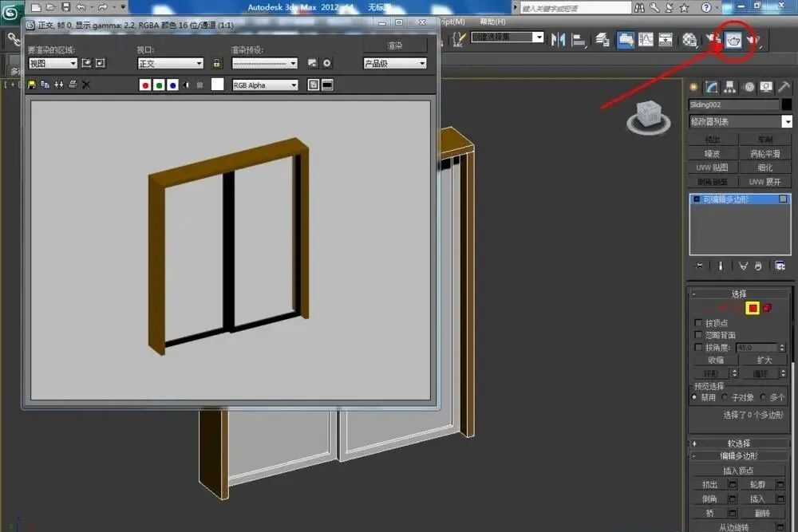The image size is (798, 532).
Task: Open Render Setup from main toolbar
Action: coord(713,40)
